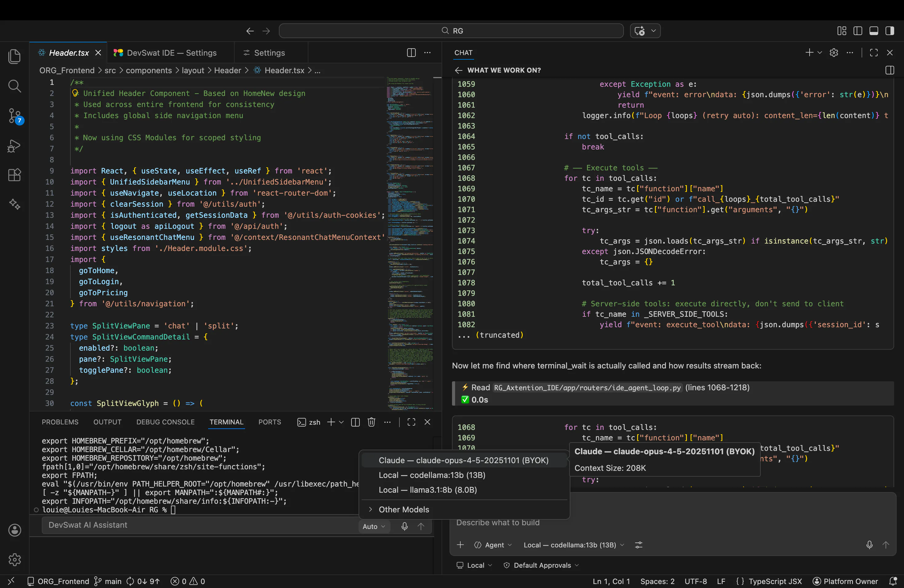This screenshot has width=904, height=588.
Task: Add a new terminal with plus icon
Action: point(331,422)
